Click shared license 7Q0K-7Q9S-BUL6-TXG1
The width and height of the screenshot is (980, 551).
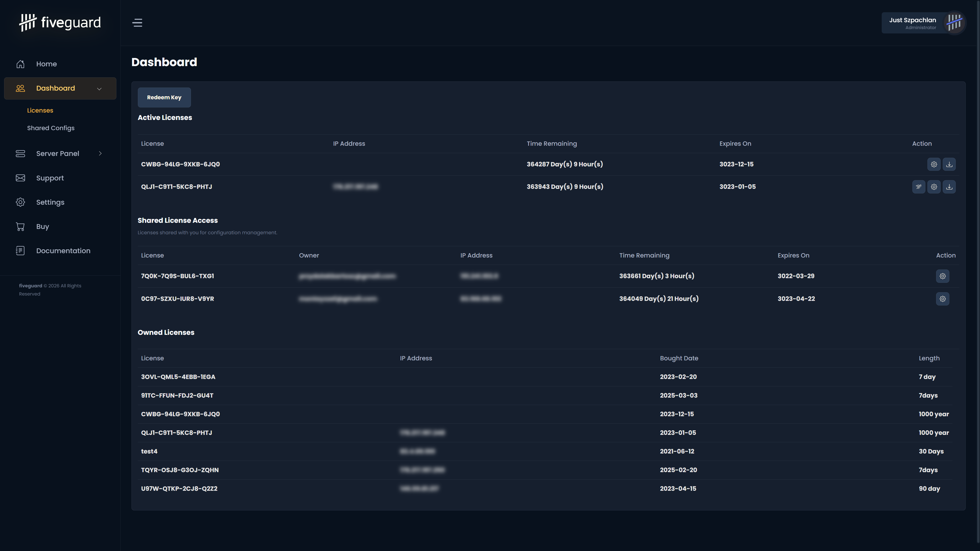tap(177, 276)
